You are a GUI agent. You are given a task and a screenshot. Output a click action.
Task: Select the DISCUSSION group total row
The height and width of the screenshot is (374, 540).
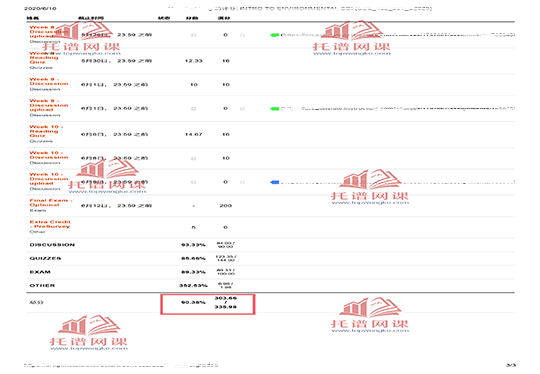coord(270,245)
